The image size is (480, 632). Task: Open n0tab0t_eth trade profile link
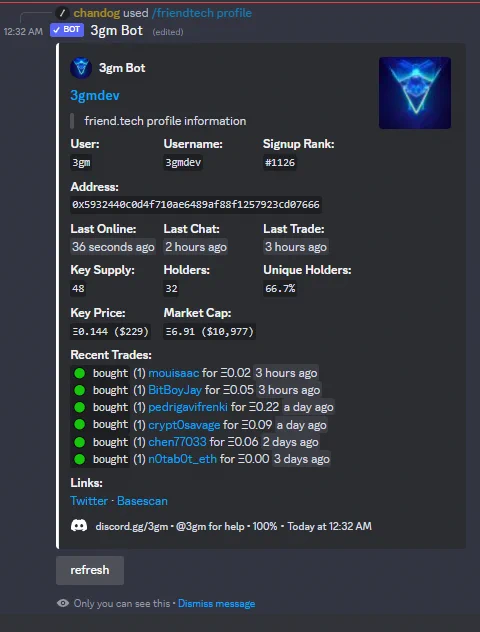click(x=183, y=459)
